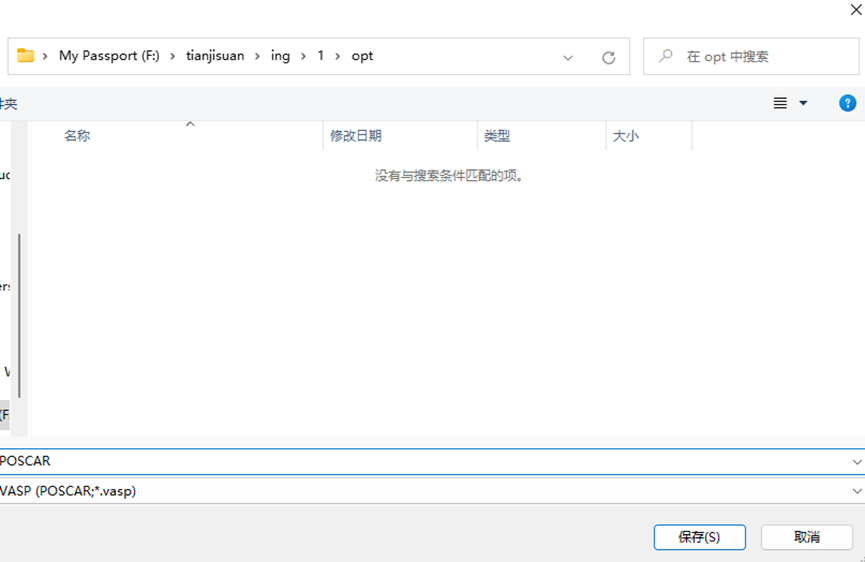Click the navigation pane vertical scrollbar
Screen dimensions: 865x562
point(19,315)
